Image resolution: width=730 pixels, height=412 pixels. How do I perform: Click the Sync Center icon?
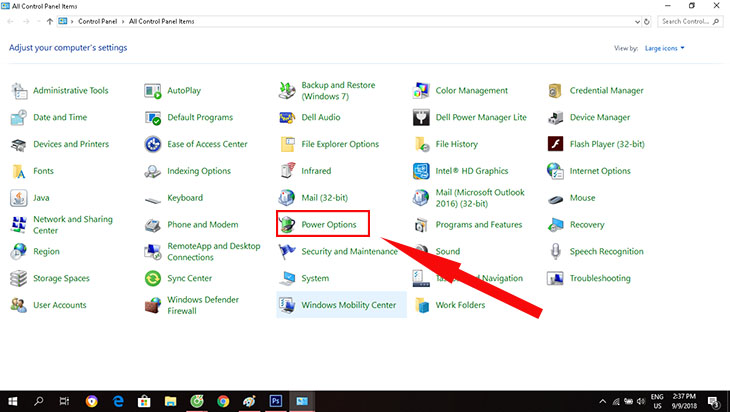pyautogui.click(x=153, y=278)
